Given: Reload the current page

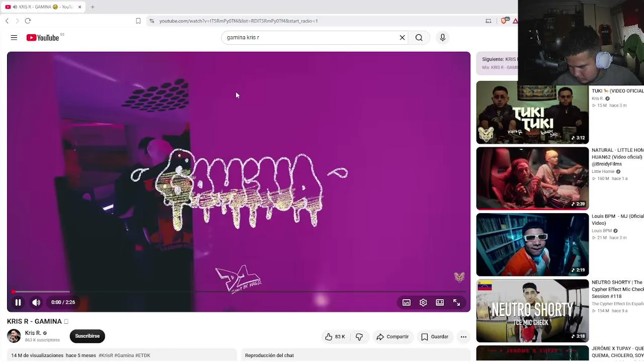Looking at the screenshot, I should (28, 21).
